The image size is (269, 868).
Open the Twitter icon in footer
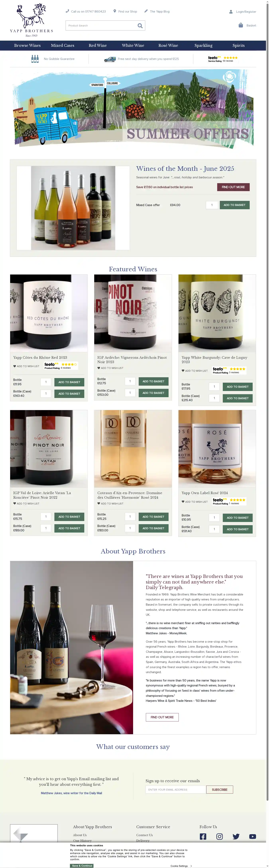(236, 836)
